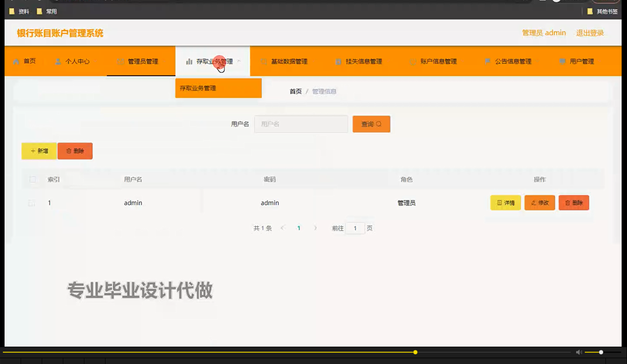Click the 用户名 search input field
This screenshot has width=627, height=364.
click(x=301, y=124)
